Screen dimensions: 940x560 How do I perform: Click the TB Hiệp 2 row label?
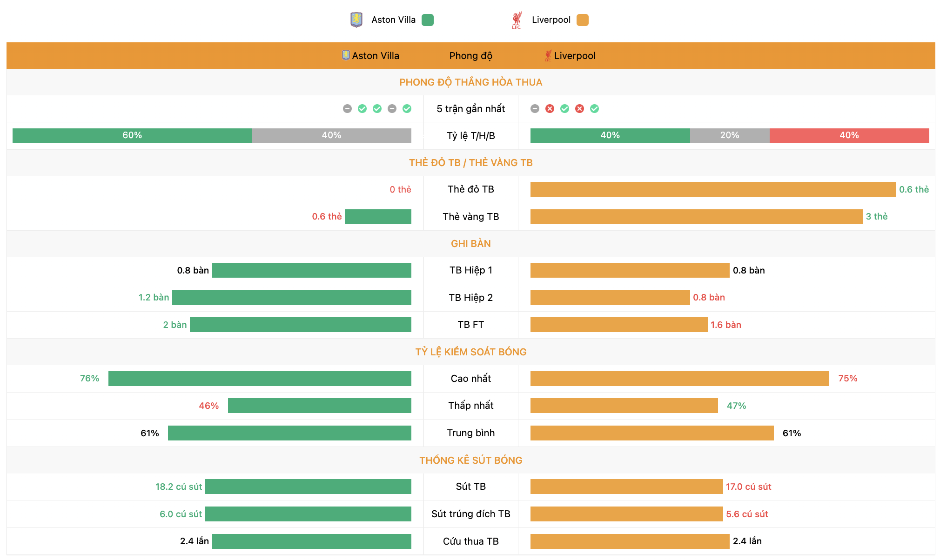(470, 298)
